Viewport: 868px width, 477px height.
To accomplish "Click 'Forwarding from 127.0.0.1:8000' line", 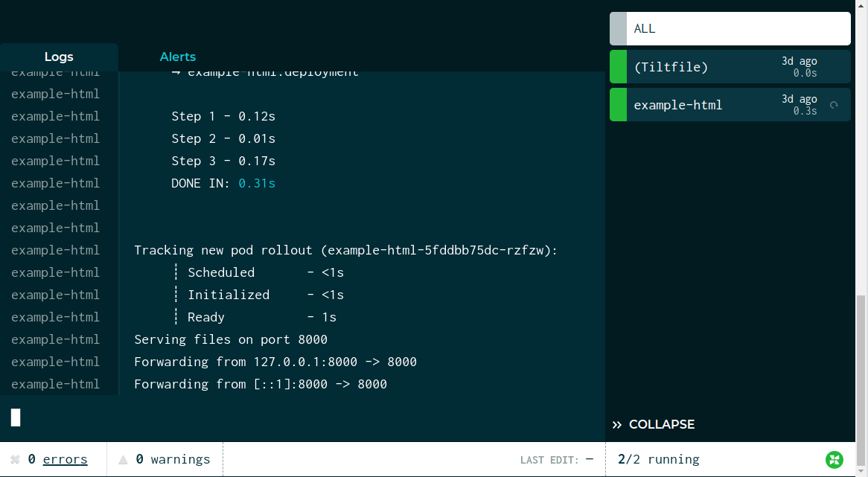I will pos(275,362).
